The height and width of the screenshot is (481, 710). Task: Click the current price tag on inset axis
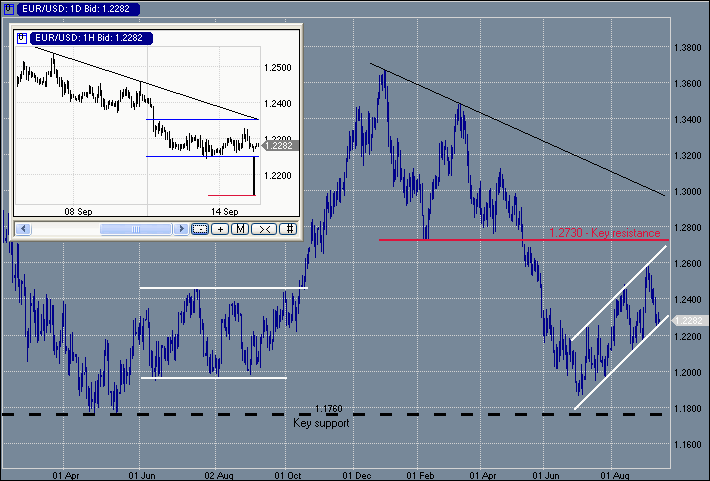[279, 146]
